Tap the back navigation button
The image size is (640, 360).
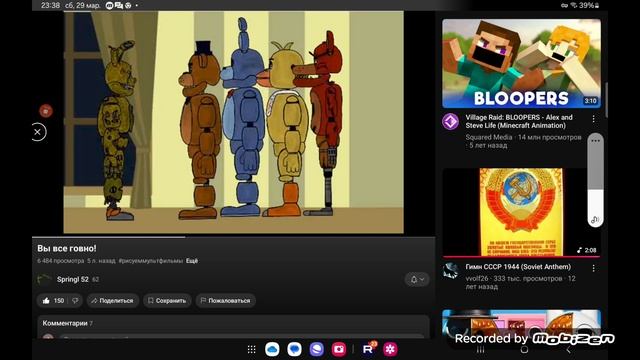tap(568, 350)
